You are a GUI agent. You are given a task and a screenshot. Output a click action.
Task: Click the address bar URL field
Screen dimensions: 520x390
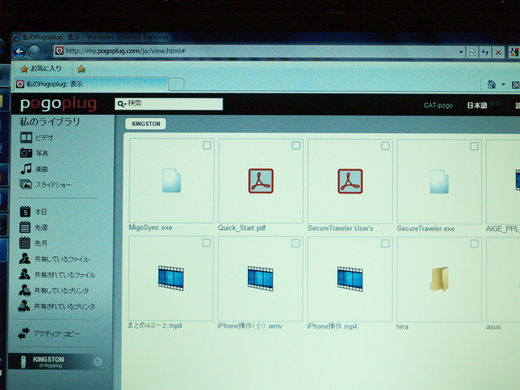tap(257, 51)
